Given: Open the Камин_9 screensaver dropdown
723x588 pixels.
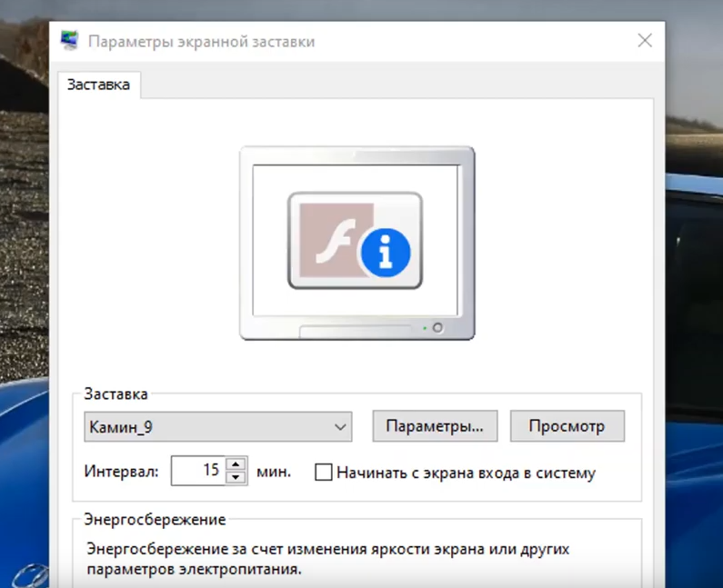Looking at the screenshot, I should coord(217,427).
